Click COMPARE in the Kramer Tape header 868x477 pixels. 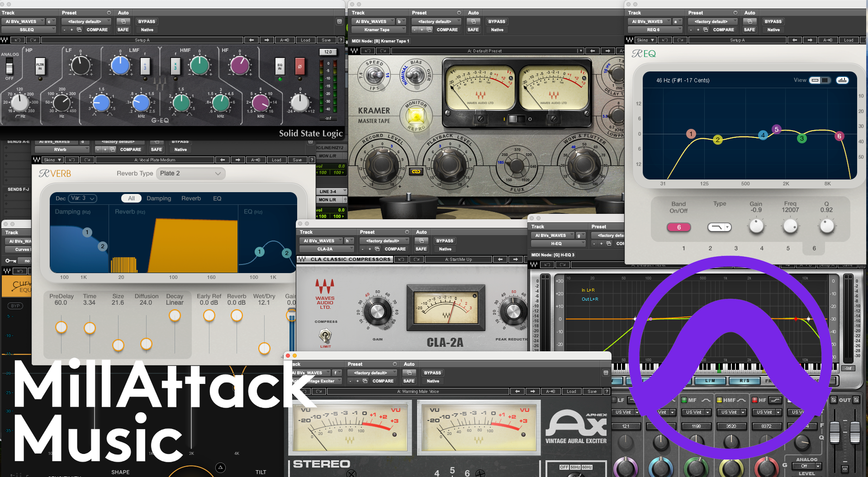point(447,29)
